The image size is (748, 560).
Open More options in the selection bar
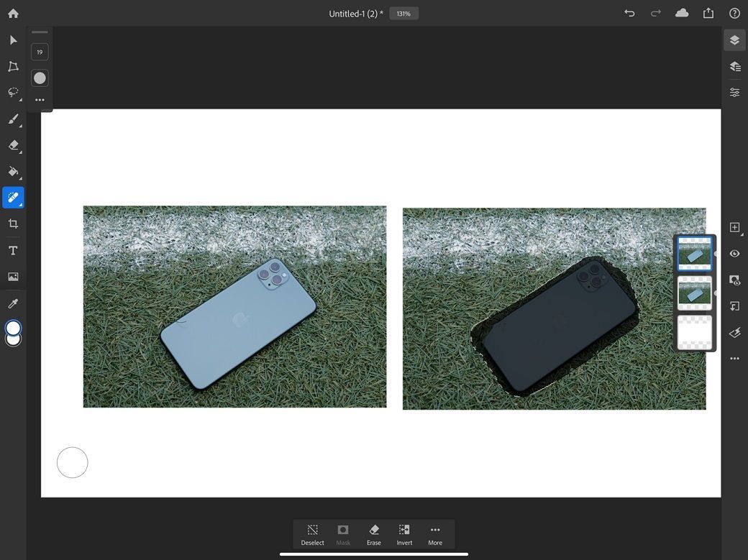434,535
